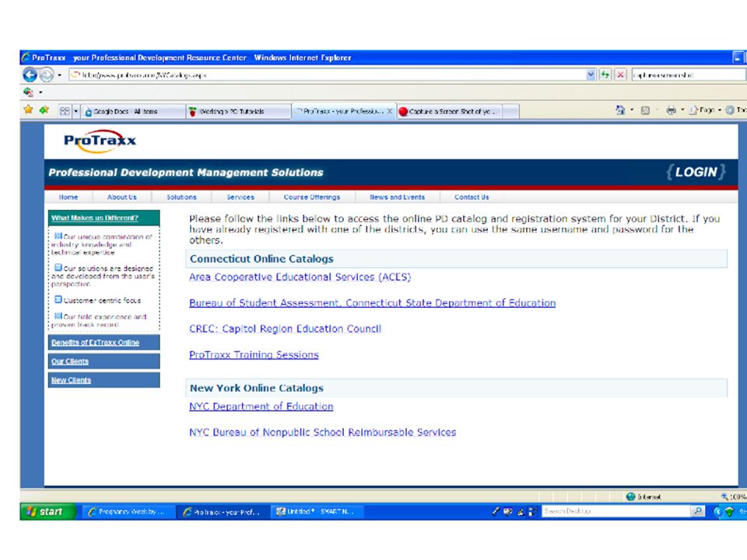The image size is (747, 560).
Task: Click the Connecticut Online Catalogs heading
Action: [261, 259]
